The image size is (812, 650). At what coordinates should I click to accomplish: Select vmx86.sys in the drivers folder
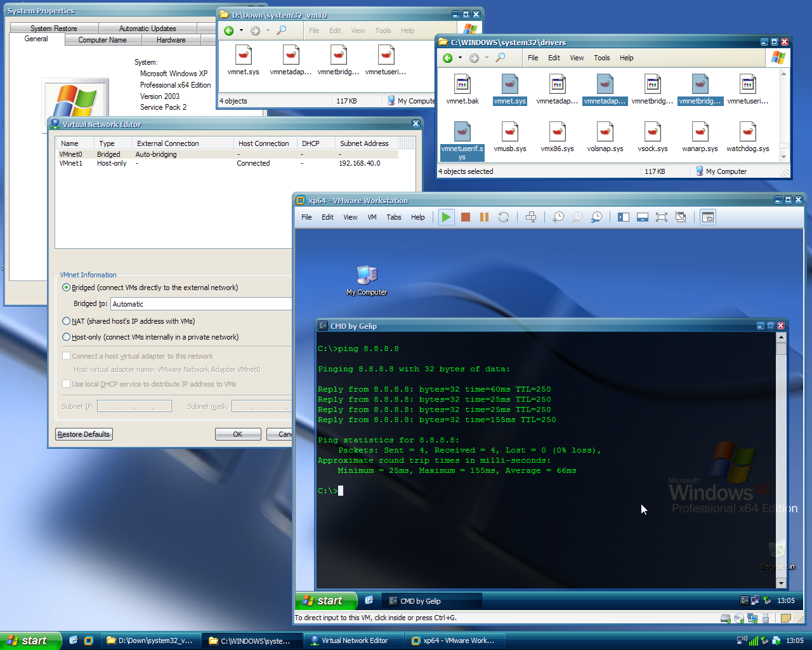pyautogui.click(x=558, y=137)
